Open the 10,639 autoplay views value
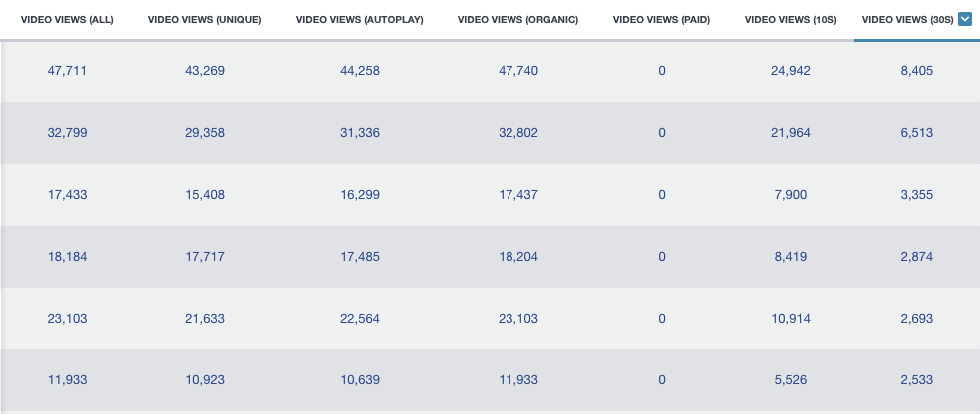980x414 pixels. (360, 380)
